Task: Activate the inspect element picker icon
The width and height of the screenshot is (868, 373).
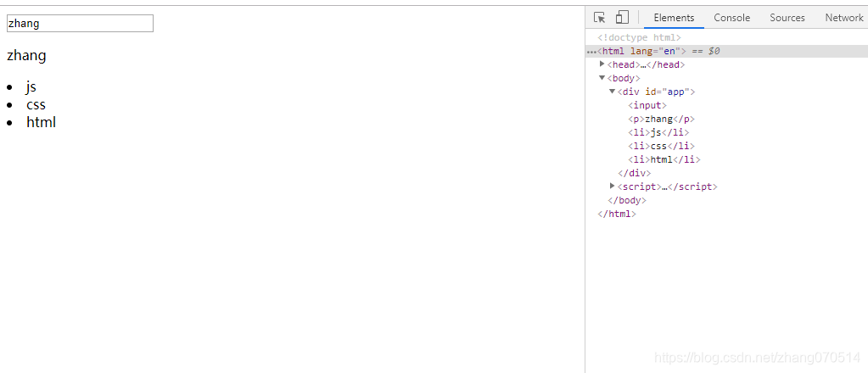Action: coord(600,18)
